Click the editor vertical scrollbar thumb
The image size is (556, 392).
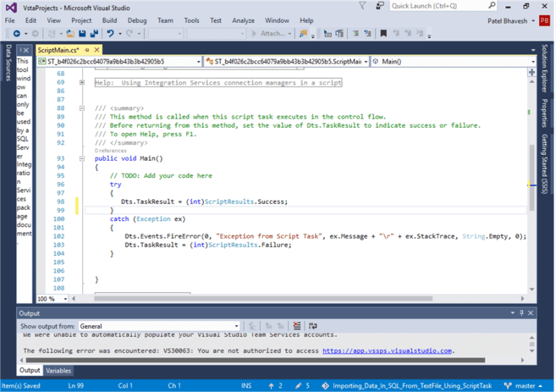[532, 178]
